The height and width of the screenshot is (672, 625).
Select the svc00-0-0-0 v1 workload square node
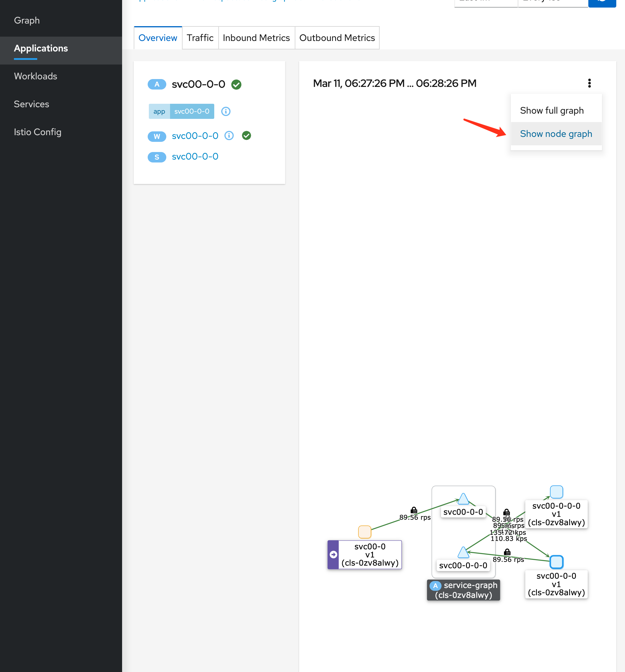pos(556,492)
